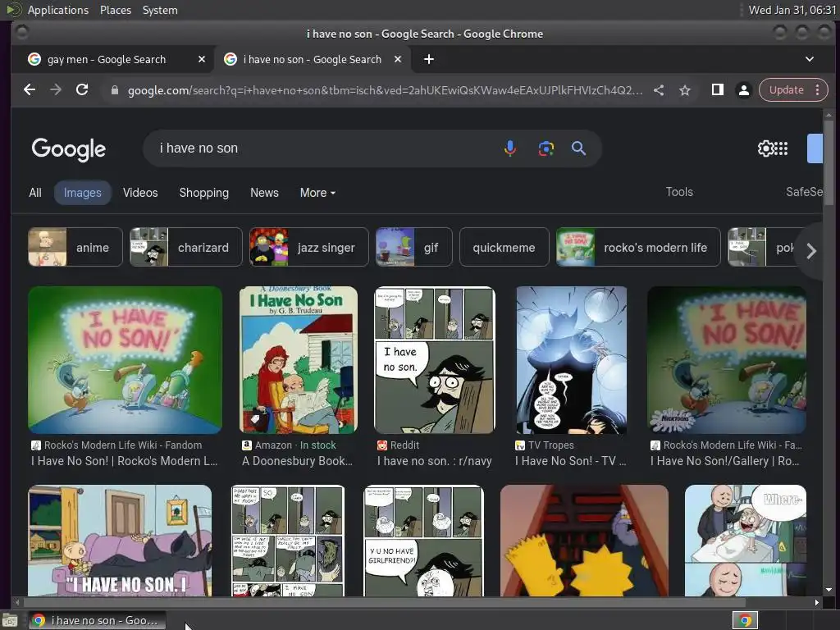Open the Google apps grid
The height and width of the screenshot is (630, 840).
pyautogui.click(x=782, y=148)
